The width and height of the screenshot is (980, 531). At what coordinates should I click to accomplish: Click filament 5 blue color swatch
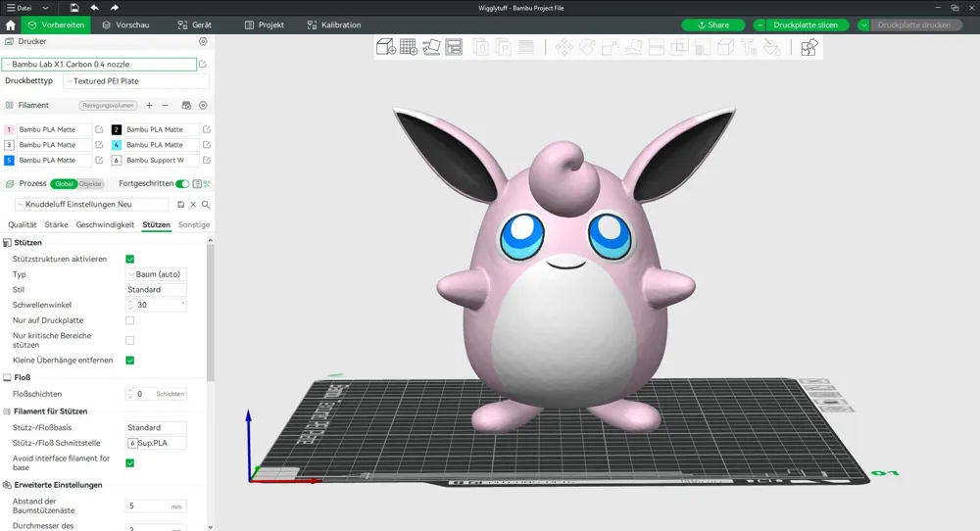click(9, 160)
